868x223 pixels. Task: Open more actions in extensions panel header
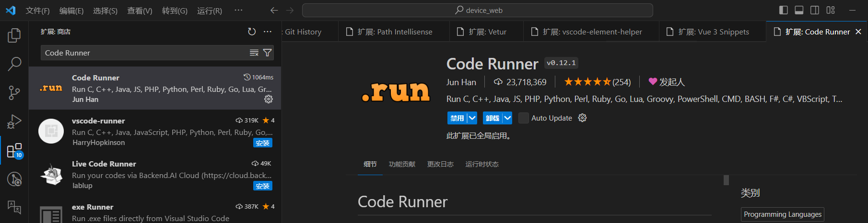pos(268,32)
